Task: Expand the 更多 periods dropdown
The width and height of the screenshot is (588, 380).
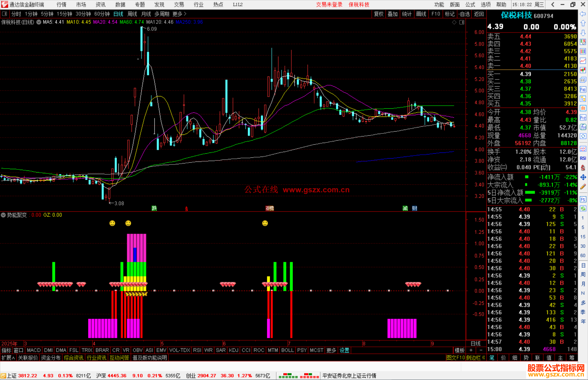Action: pyautogui.click(x=179, y=14)
